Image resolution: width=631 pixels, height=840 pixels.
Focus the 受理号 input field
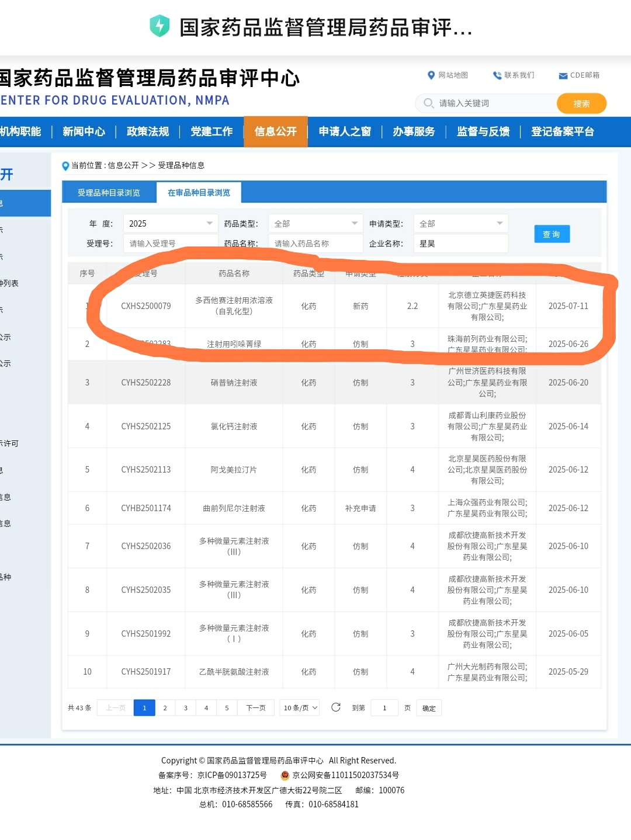171,244
